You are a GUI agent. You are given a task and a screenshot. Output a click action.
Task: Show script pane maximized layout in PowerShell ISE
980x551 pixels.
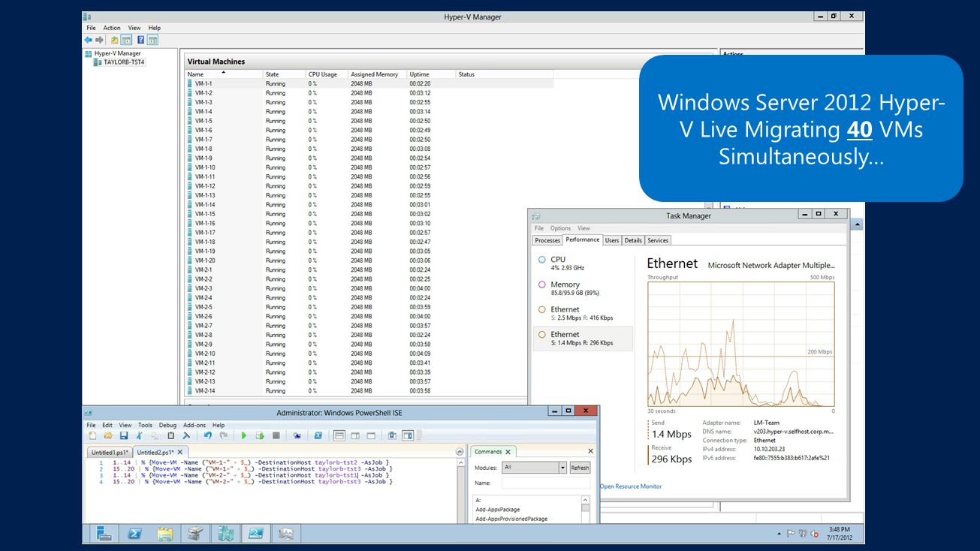pos(371,435)
